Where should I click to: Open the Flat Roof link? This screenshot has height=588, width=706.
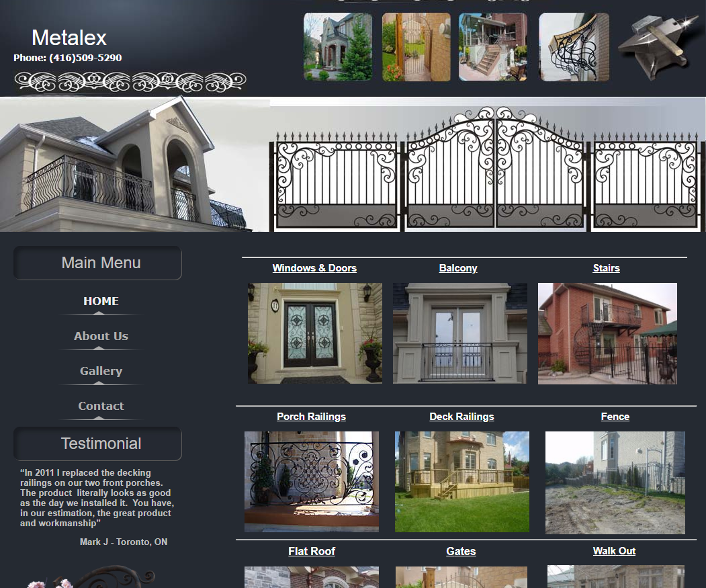coord(312,551)
